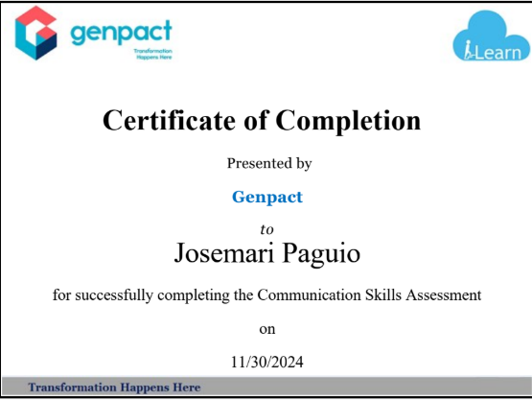Click the 'Presented by' text

[x=269, y=163]
